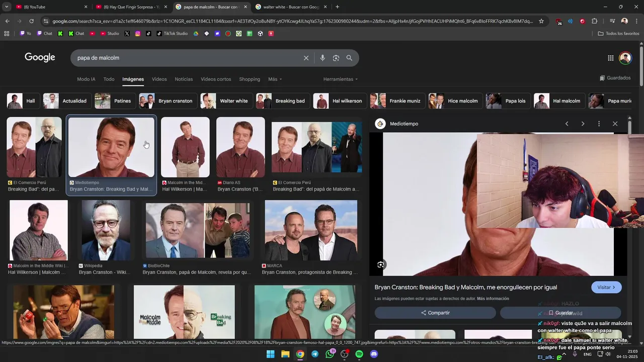Open a new browser tab
644x362 pixels.
[337, 7]
